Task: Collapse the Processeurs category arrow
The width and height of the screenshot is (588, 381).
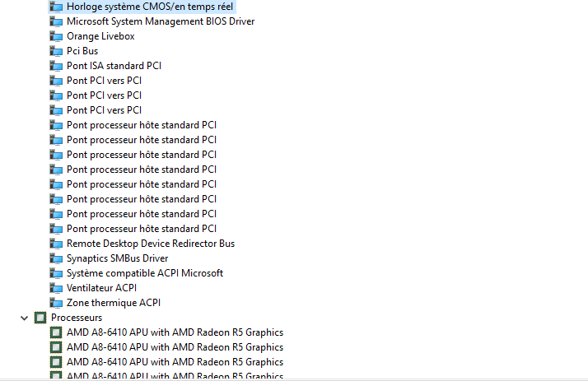Action: (23, 318)
